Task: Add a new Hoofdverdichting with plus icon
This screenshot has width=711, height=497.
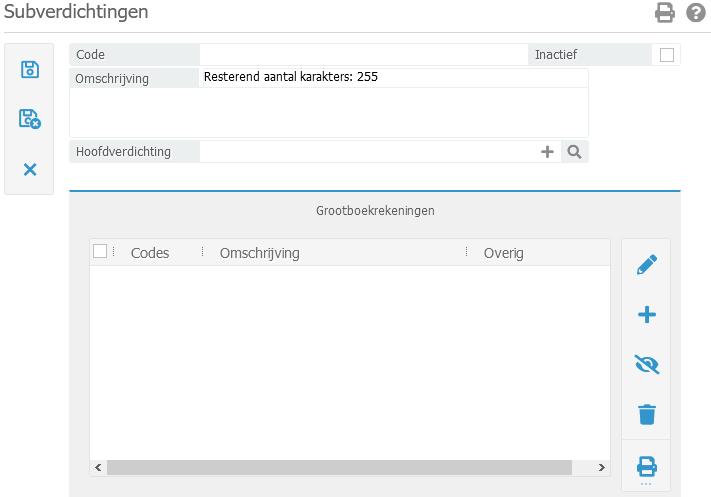Action: coord(547,152)
